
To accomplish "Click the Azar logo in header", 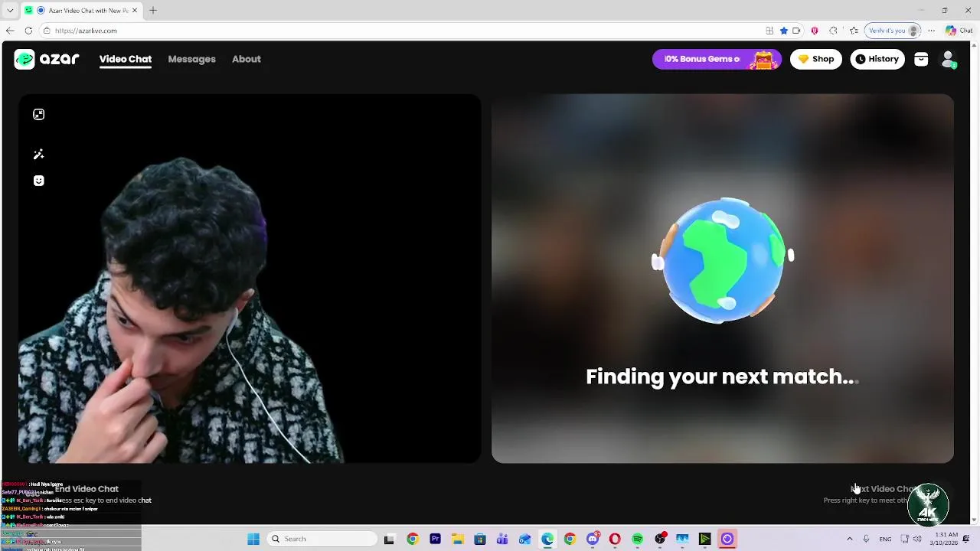I will coord(47,59).
